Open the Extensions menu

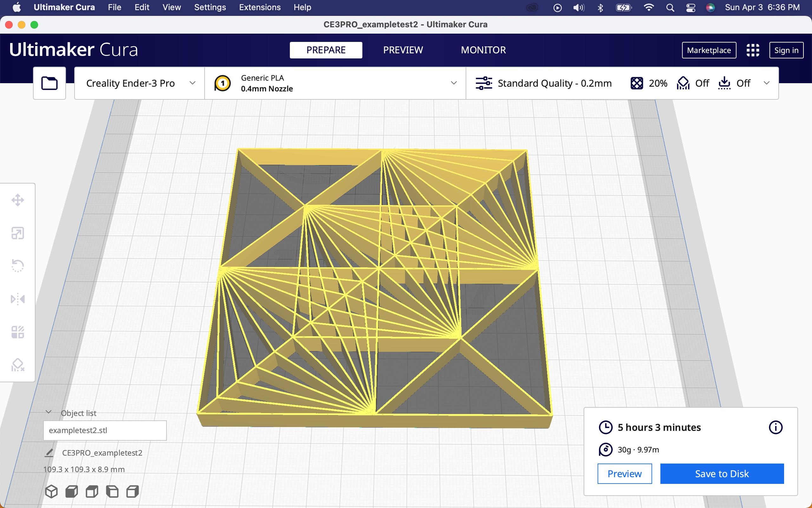click(260, 7)
